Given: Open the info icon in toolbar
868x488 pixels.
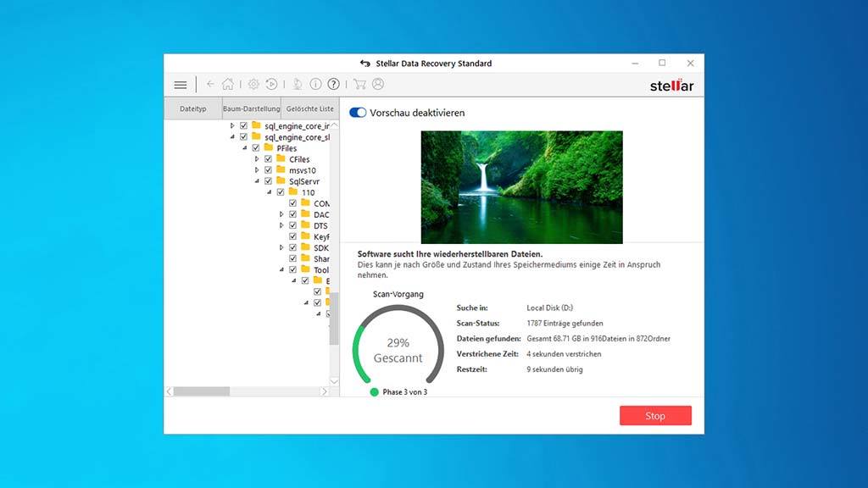Looking at the screenshot, I should (315, 84).
